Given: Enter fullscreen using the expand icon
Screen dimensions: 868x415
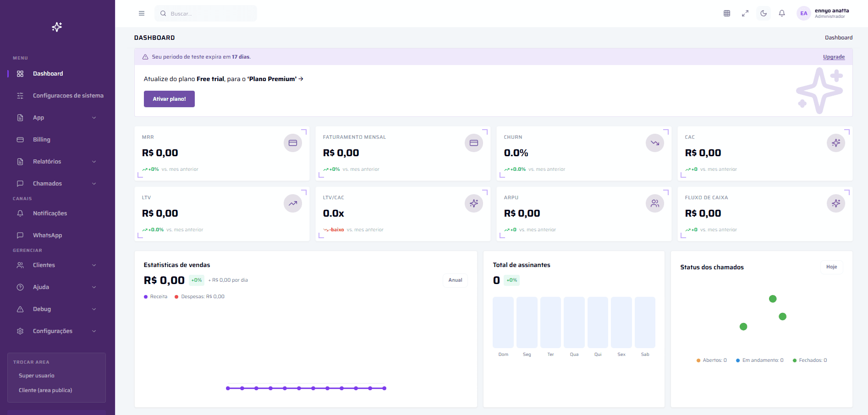Looking at the screenshot, I should click(x=745, y=13).
